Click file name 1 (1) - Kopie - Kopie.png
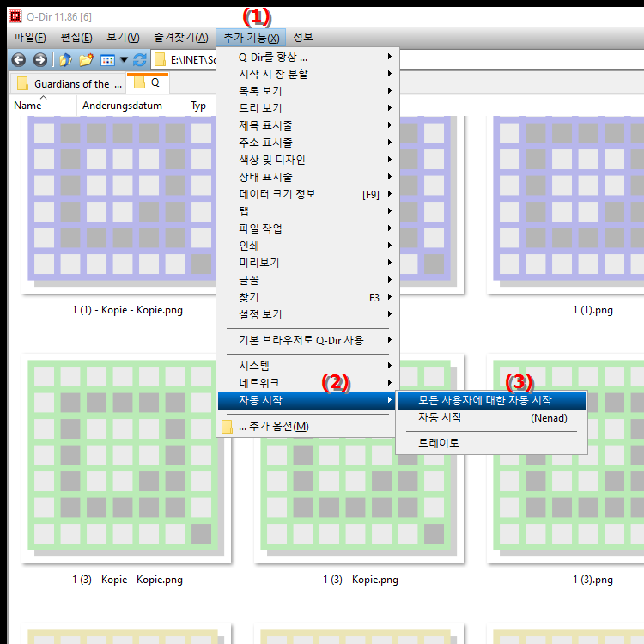 (127, 310)
